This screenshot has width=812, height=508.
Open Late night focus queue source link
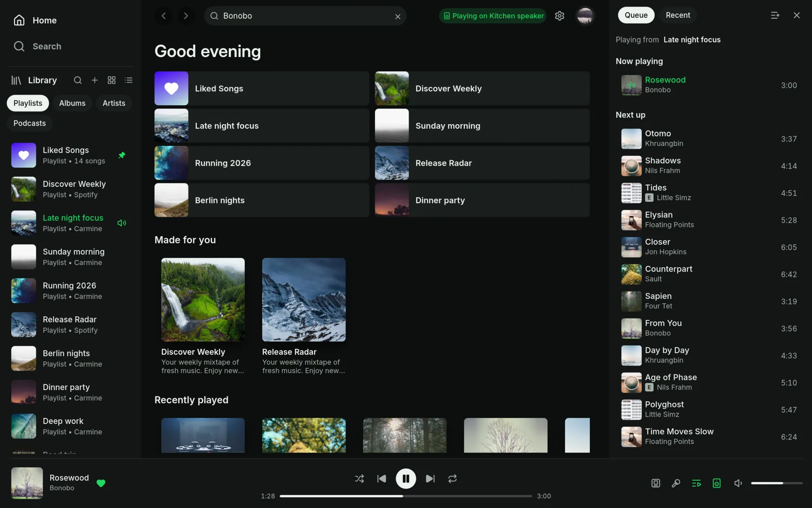(x=692, y=40)
